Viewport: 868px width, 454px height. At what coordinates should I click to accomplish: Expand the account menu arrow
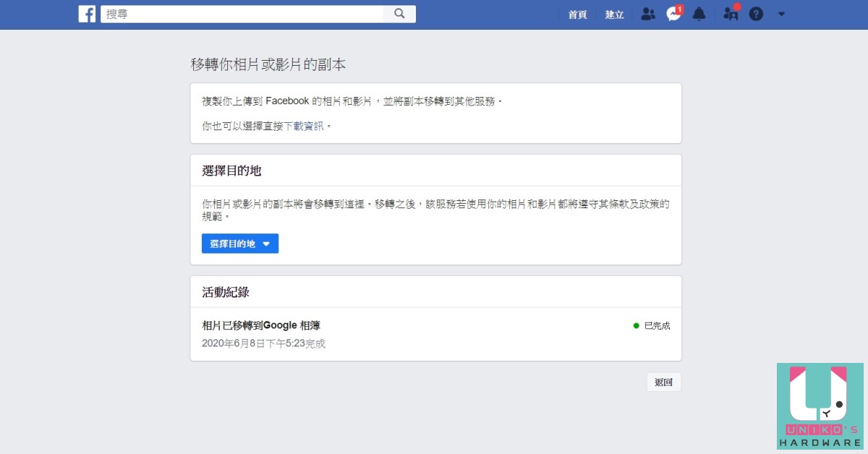click(781, 14)
